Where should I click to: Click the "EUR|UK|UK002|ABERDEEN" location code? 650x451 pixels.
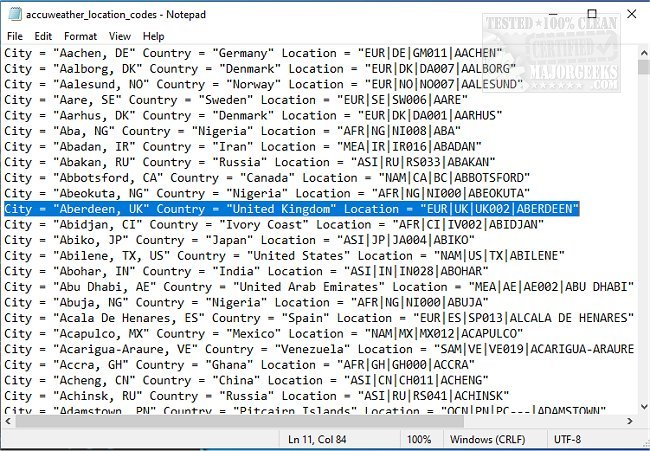coord(499,209)
